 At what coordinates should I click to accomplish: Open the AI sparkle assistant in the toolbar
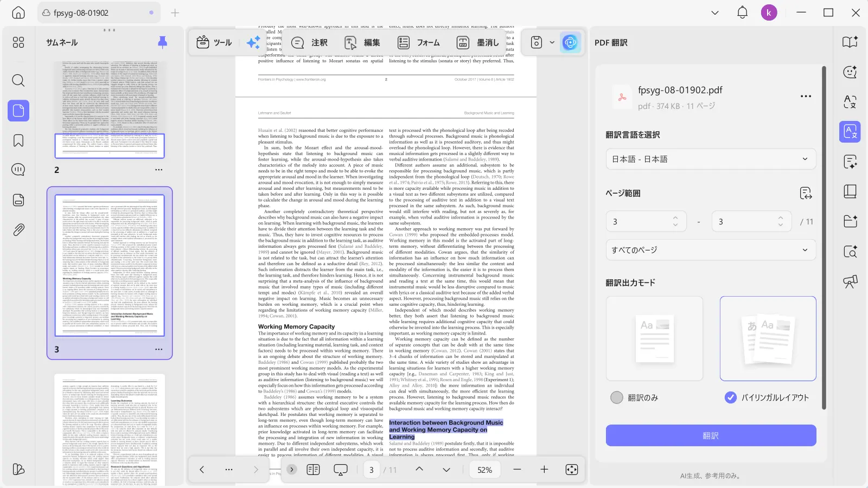pos(253,42)
